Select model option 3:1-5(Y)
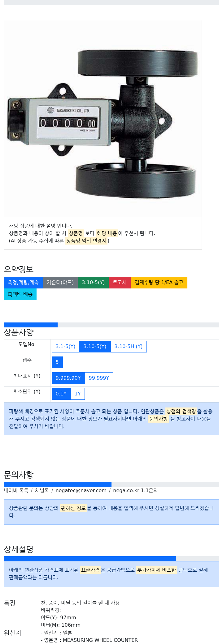 [x=65, y=347]
